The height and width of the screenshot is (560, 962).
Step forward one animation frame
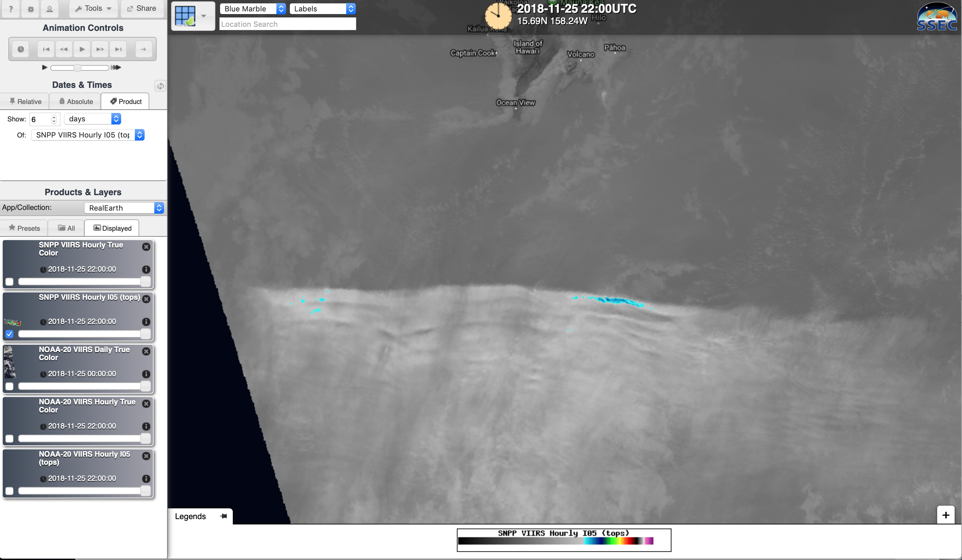tap(100, 49)
